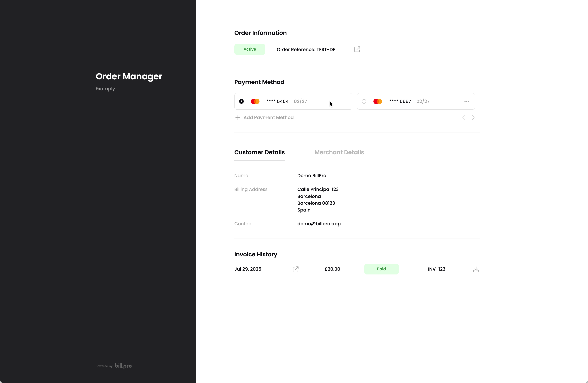Click the Add Payment Method link
The width and height of the screenshot is (588, 383).
(x=268, y=118)
